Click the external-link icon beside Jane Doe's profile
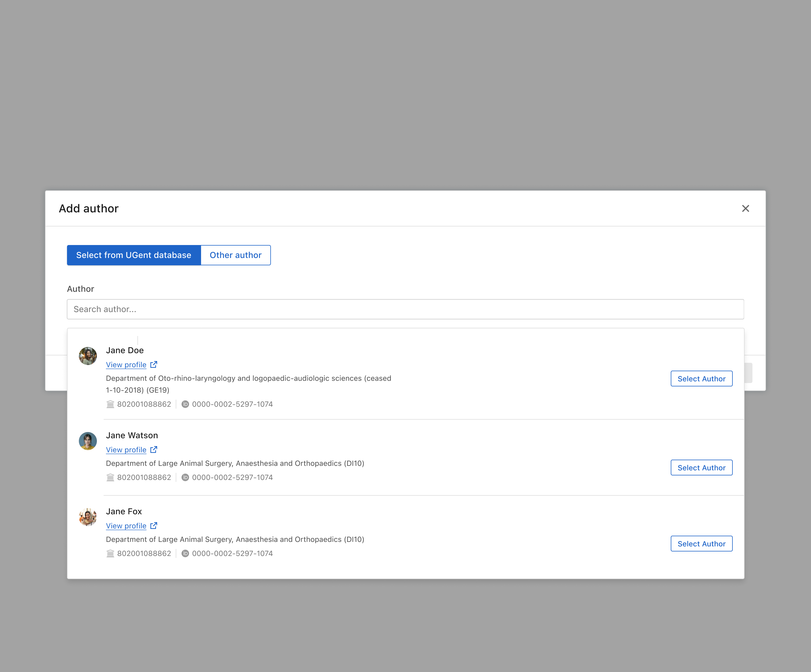The image size is (811, 672). tap(154, 364)
